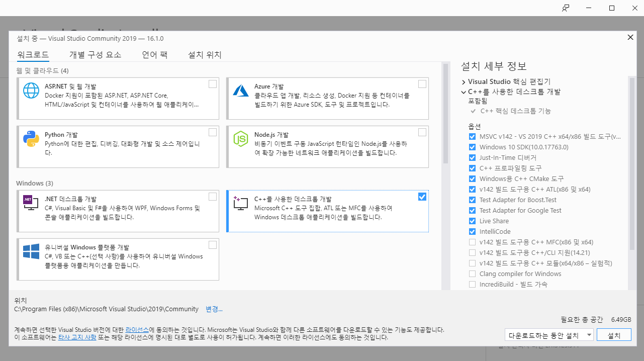Uncheck the MSVC v142 build tools option

(472, 137)
